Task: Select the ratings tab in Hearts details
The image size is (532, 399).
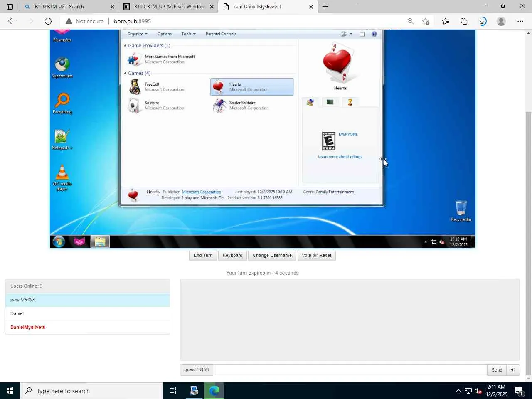Action: [310, 102]
